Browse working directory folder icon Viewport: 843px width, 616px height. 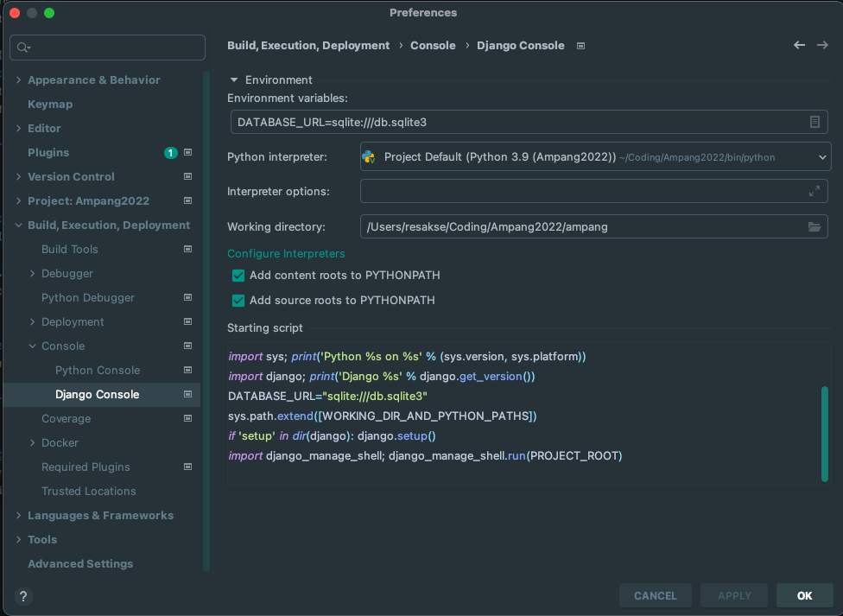pos(814,226)
